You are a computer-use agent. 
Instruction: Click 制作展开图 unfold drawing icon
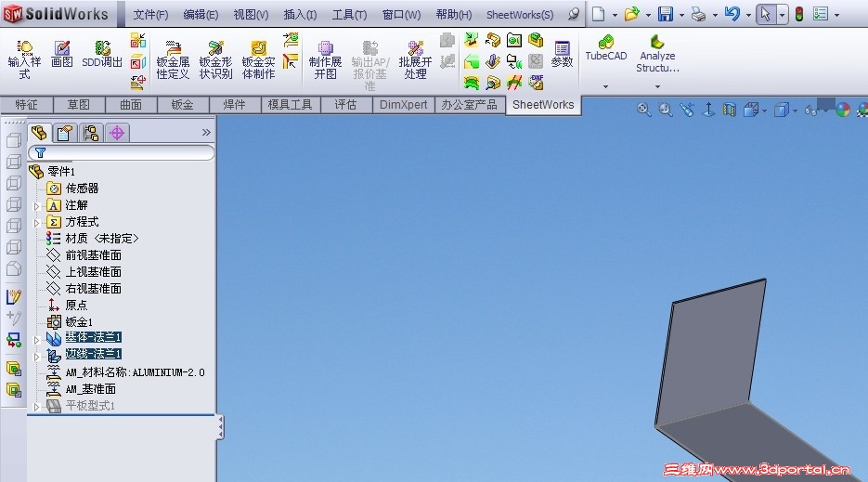coord(326,59)
